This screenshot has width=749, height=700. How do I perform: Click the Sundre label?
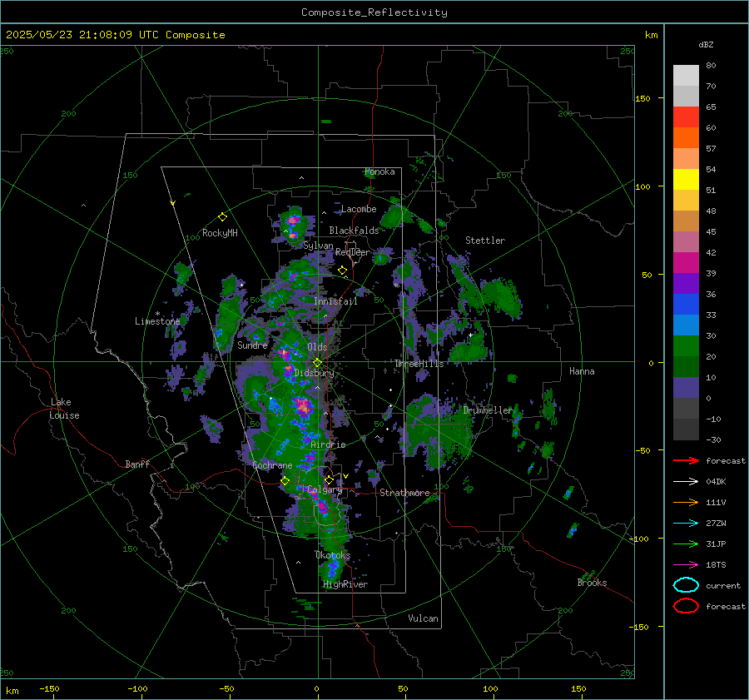pyautogui.click(x=252, y=345)
